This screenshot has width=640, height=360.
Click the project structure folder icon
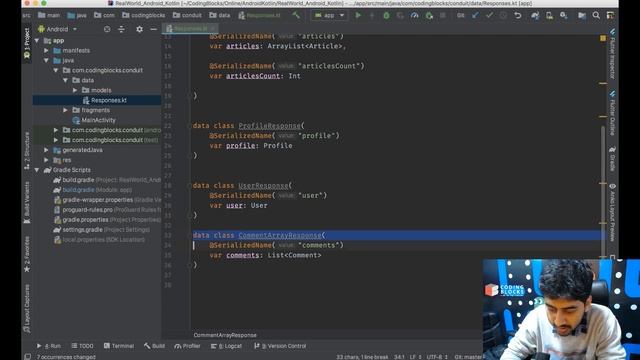pyautogui.click(x=582, y=16)
